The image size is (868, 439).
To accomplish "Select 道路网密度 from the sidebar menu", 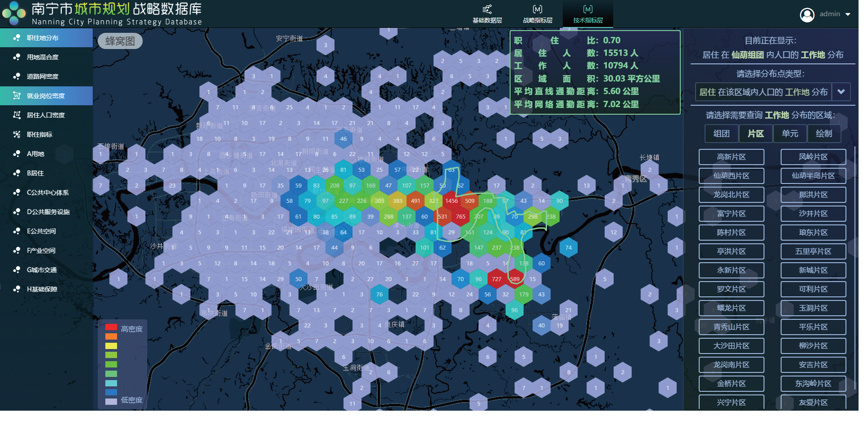I will pos(42,76).
